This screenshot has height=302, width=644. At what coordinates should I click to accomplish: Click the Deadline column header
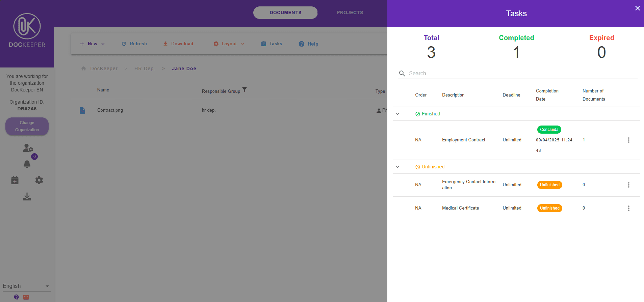[x=511, y=95]
